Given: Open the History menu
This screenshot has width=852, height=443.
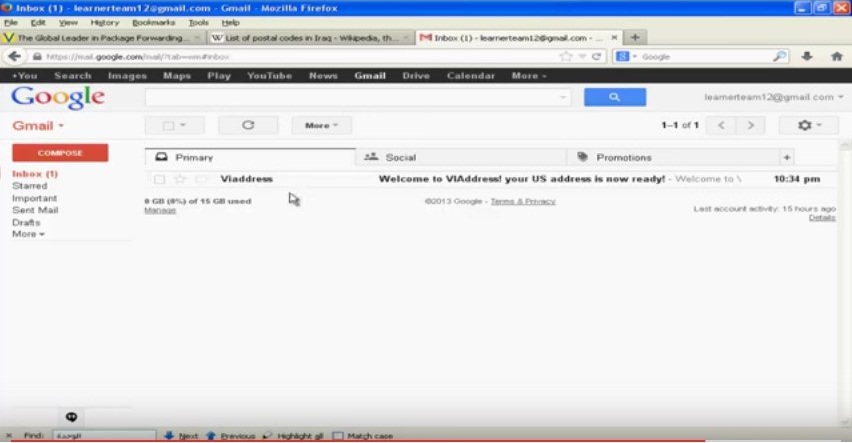Looking at the screenshot, I should pyautogui.click(x=105, y=22).
